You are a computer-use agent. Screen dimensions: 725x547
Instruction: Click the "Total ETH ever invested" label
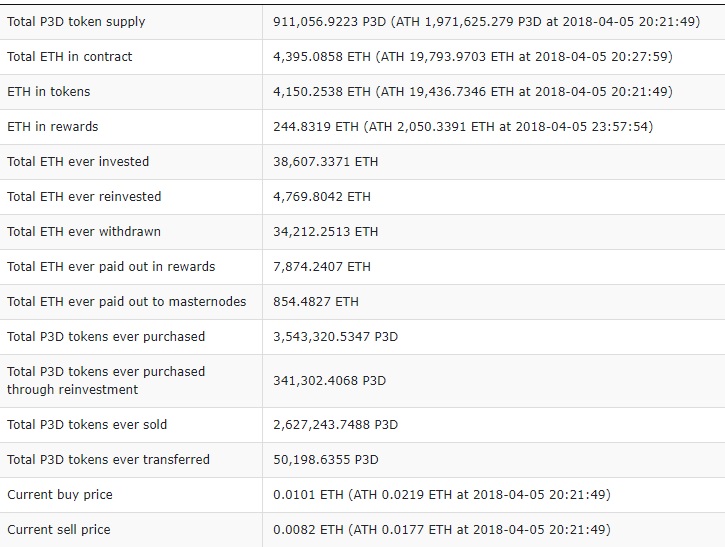78,162
